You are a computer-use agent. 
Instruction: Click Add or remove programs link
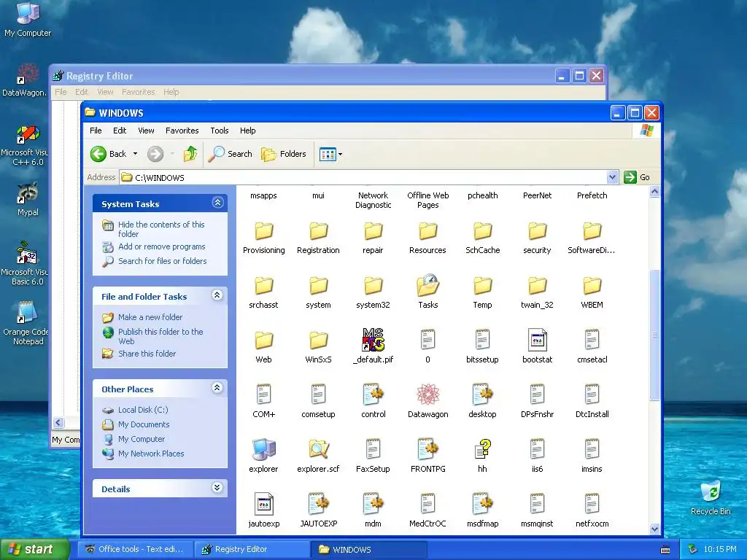click(x=162, y=246)
